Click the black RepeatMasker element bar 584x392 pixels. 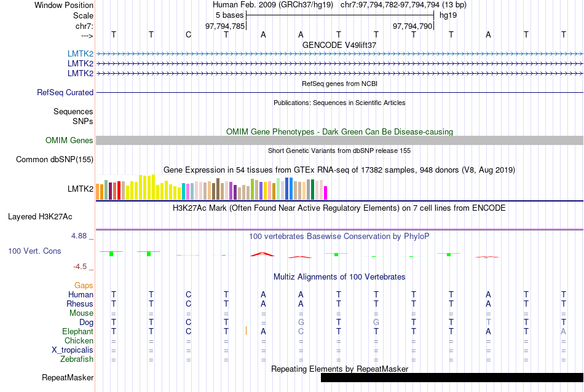point(452,377)
